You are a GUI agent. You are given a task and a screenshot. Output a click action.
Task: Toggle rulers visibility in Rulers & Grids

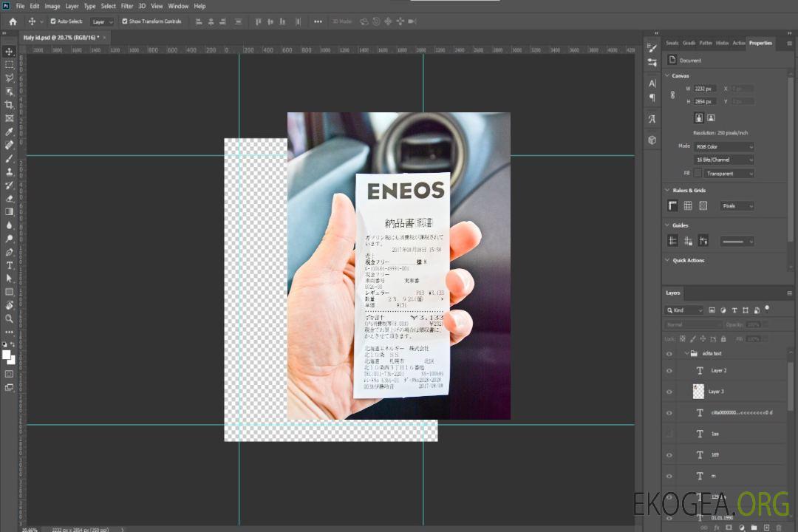click(x=673, y=205)
